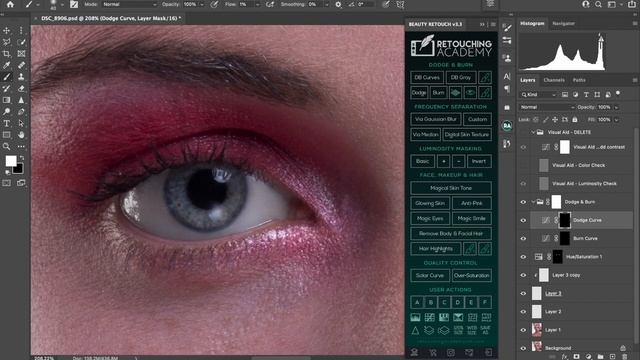Open the layer Opacity dropdown arrow
This screenshot has height=360, width=640.
click(616, 107)
